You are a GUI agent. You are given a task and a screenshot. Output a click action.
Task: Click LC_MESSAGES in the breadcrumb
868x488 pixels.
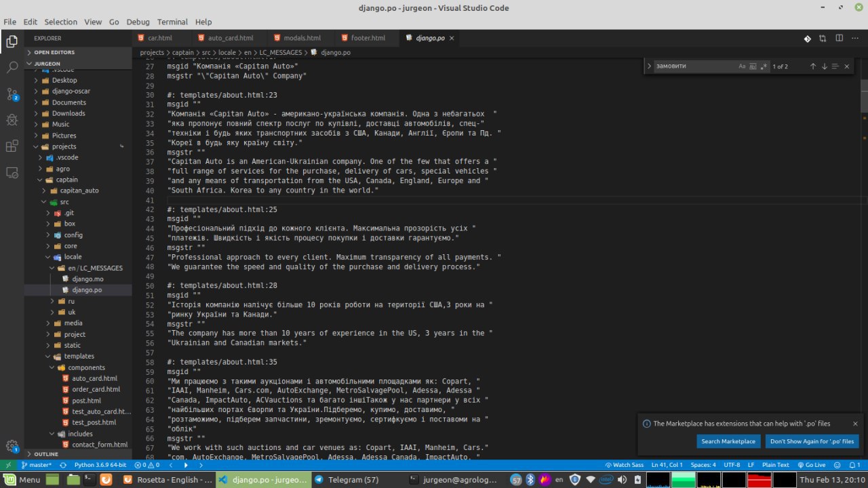pos(281,52)
